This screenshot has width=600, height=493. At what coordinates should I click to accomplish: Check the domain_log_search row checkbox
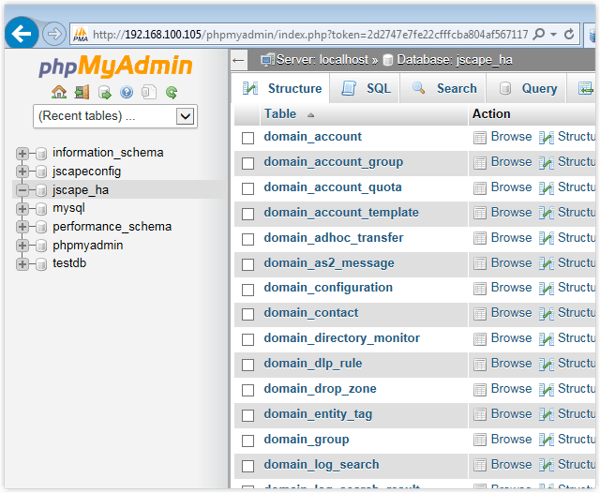[248, 466]
